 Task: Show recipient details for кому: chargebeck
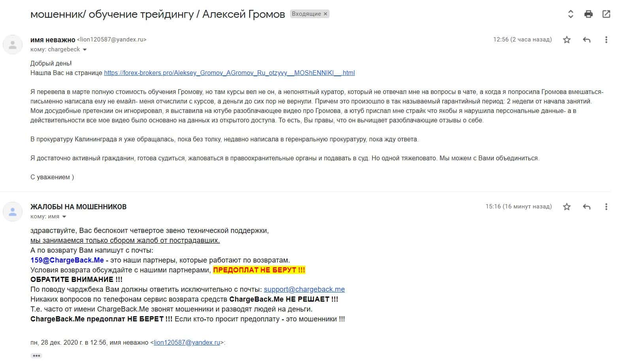coord(85,50)
